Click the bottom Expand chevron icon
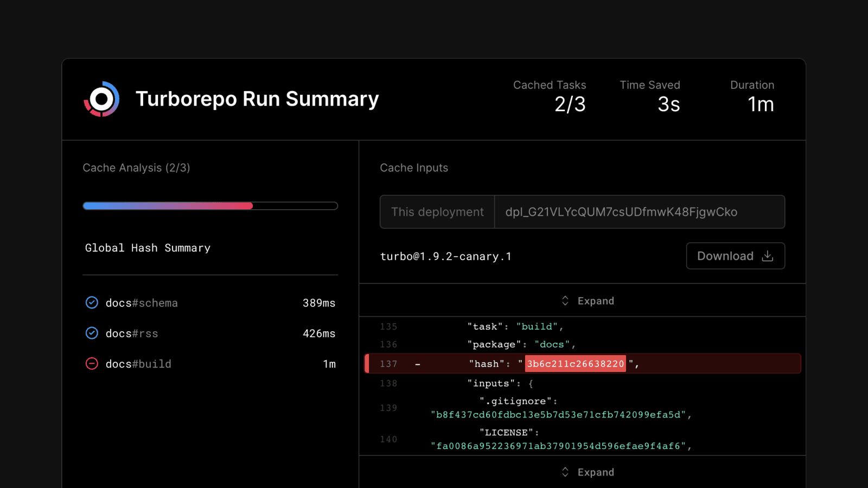 click(x=565, y=472)
